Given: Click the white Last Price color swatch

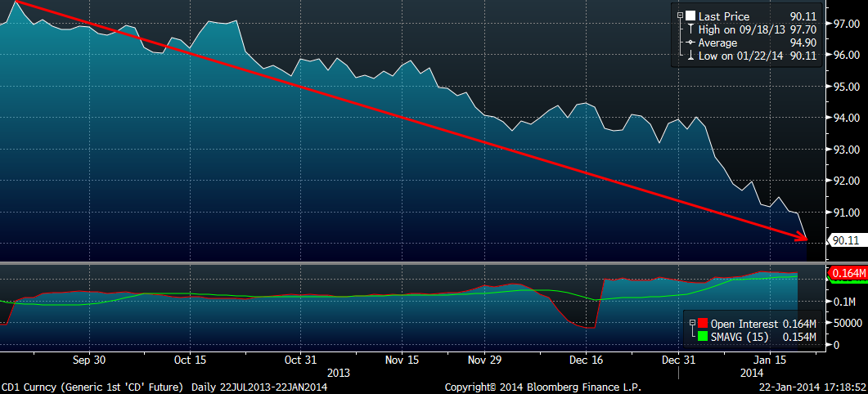Looking at the screenshot, I should click(690, 16).
